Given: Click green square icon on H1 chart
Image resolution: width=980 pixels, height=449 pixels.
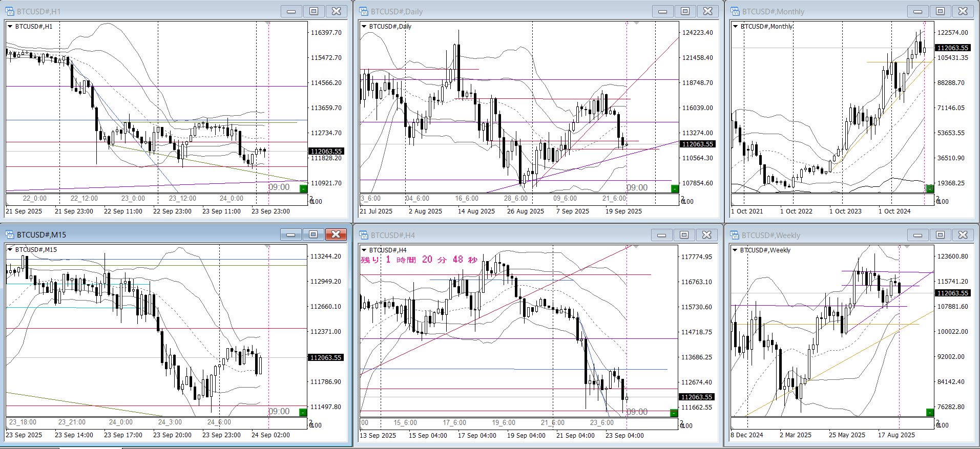Looking at the screenshot, I should click(x=303, y=189).
